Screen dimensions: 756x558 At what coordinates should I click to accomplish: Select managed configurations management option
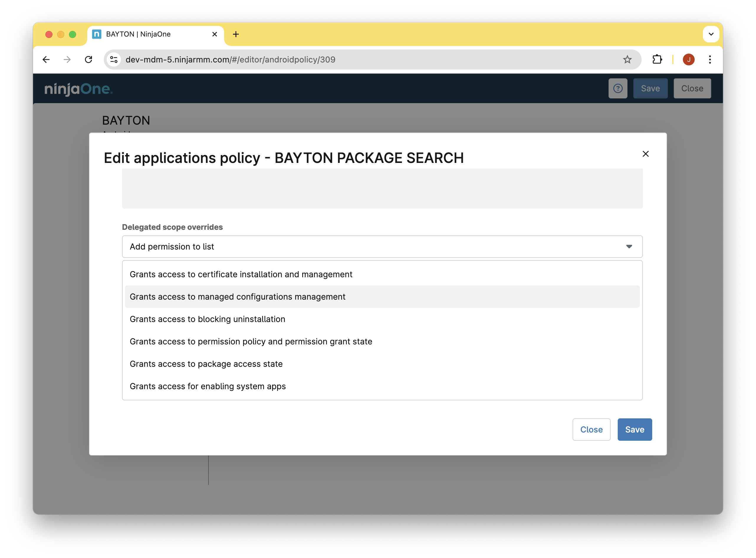382,297
